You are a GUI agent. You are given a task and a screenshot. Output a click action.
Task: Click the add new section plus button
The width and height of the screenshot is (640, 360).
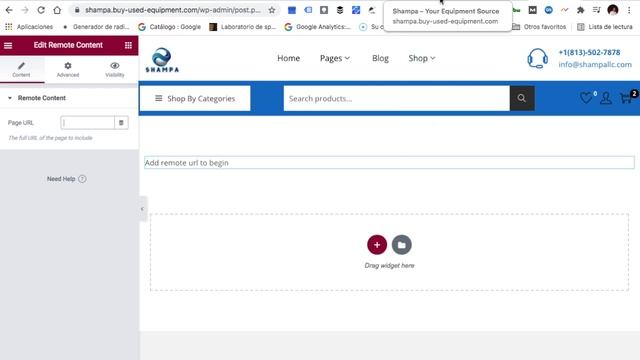point(377,245)
